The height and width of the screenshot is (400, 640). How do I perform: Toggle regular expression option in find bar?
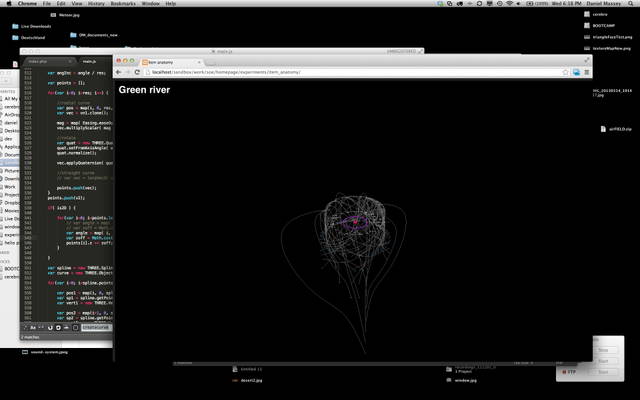(x=26, y=327)
